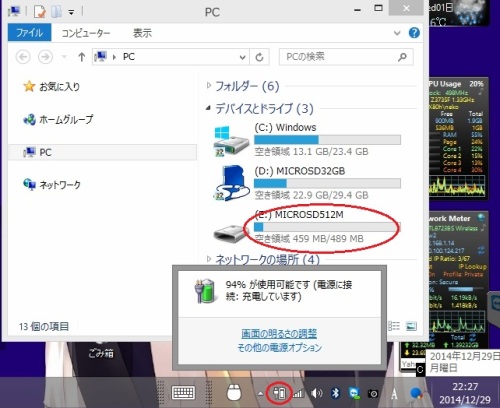This screenshot has height=408, width=500.
Task: Open the address bar history dropdown
Action: click(x=242, y=57)
